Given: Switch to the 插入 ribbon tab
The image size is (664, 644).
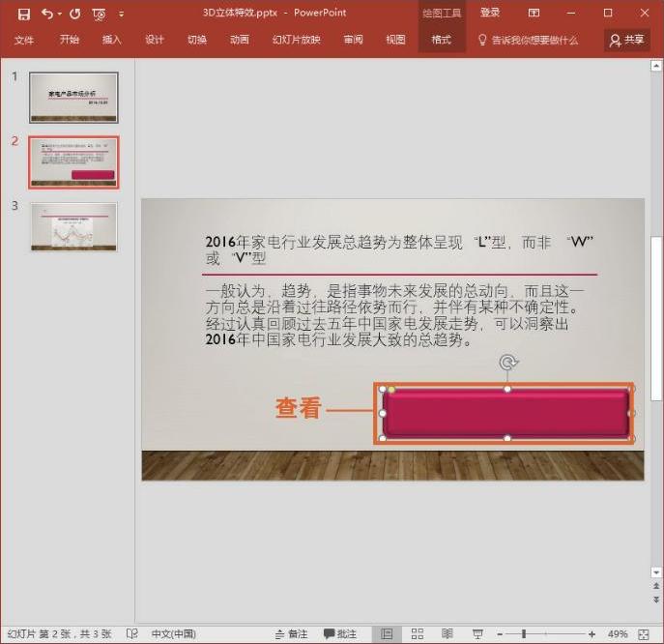Looking at the screenshot, I should click(112, 40).
